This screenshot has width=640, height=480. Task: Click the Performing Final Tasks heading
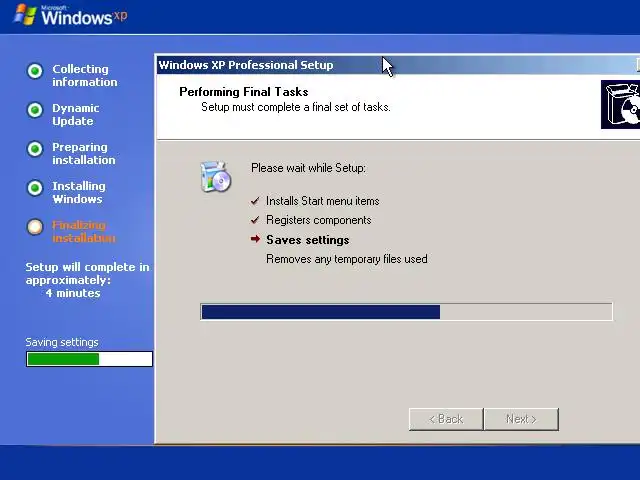click(244, 92)
